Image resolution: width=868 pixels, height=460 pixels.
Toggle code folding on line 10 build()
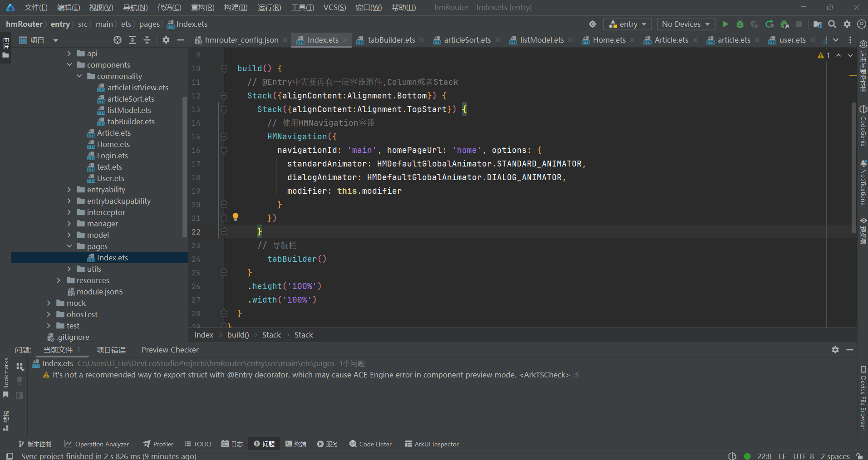click(x=224, y=69)
